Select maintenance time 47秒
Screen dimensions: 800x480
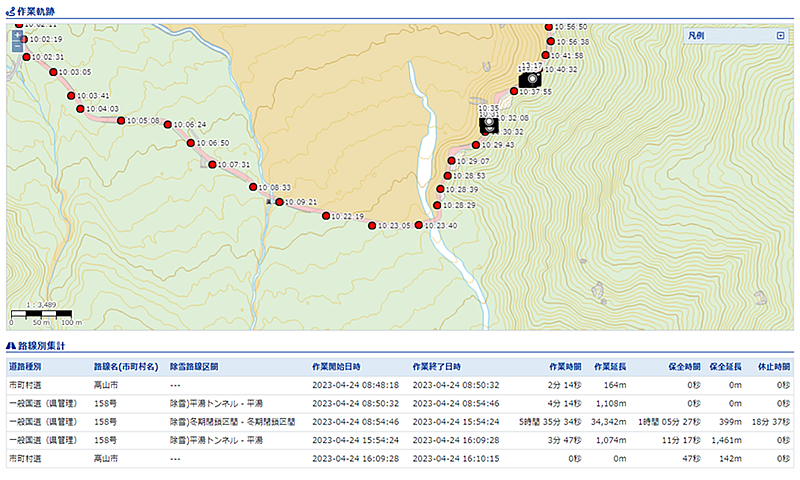pyautogui.click(x=692, y=459)
